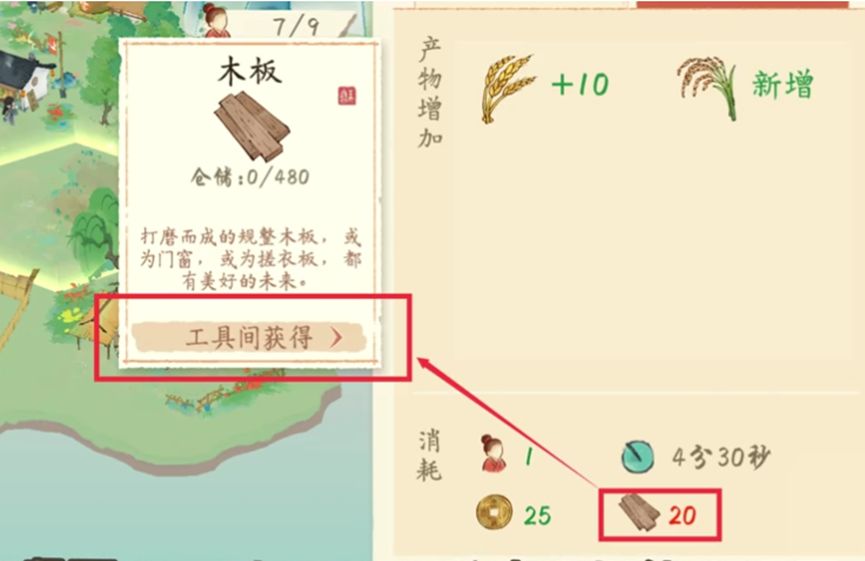
Task: Click the 4分30秒 duration text
Action: coord(721,457)
